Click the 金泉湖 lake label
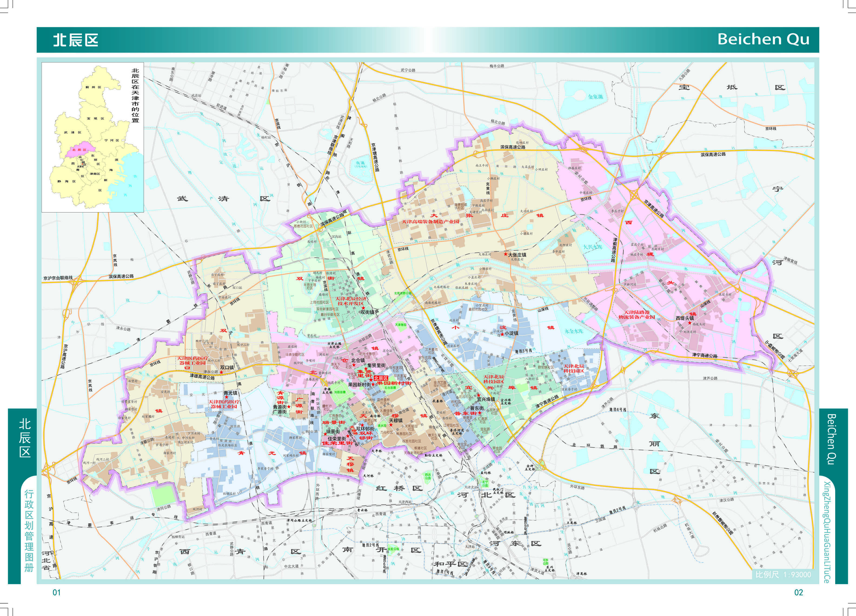The height and width of the screenshot is (616, 856). 596,96
